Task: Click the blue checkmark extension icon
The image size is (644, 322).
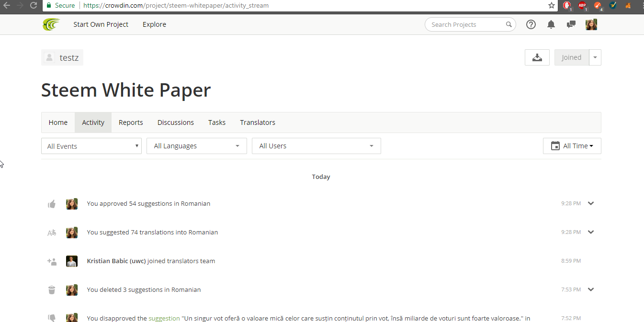Action: click(x=613, y=5)
